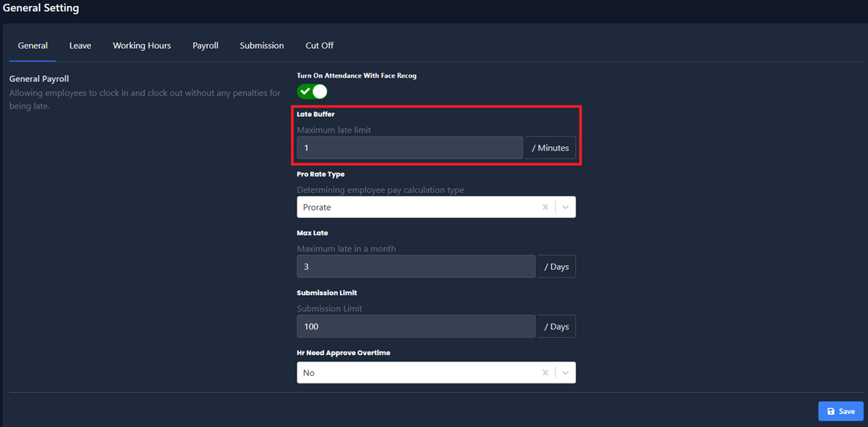Click the 'Maximum late in a month' text
The image size is (868, 427).
pyautogui.click(x=347, y=249)
